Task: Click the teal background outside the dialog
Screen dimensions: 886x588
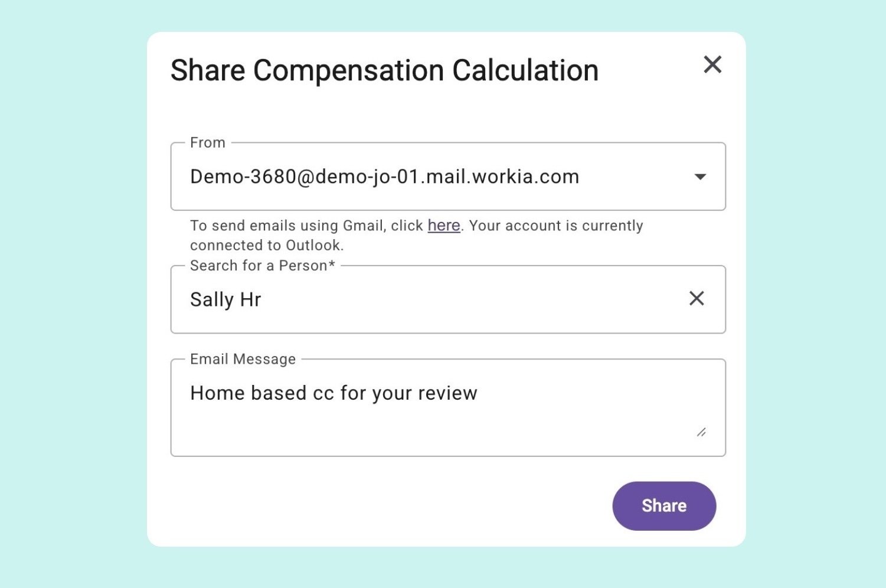Action: [x=71, y=295]
